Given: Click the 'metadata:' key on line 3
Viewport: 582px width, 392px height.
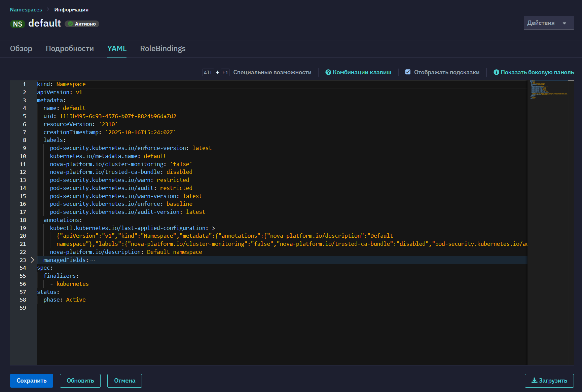Looking at the screenshot, I should 51,100.
